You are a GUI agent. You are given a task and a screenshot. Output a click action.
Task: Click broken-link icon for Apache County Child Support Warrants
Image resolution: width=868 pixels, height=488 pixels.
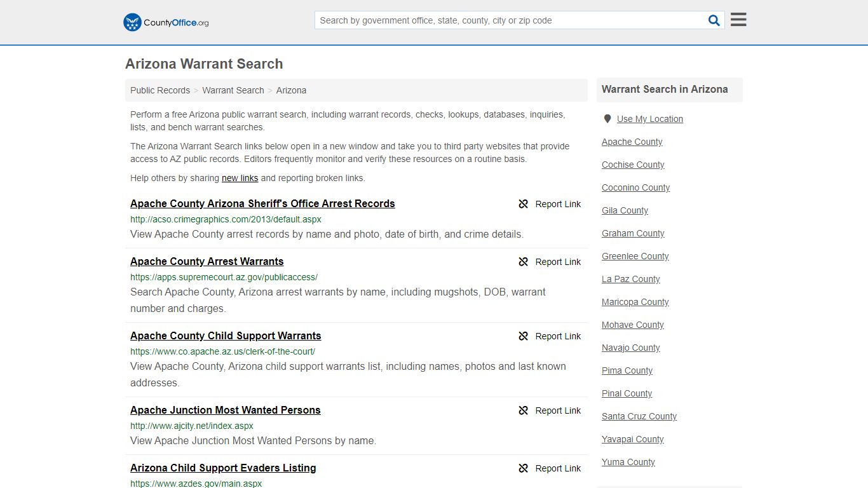523,336
